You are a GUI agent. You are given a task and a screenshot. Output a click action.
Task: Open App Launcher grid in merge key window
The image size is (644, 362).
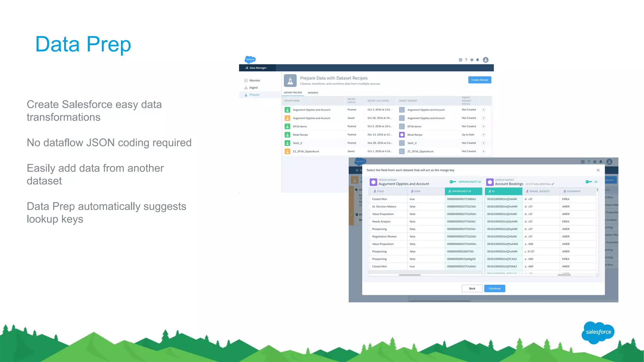tap(583, 162)
